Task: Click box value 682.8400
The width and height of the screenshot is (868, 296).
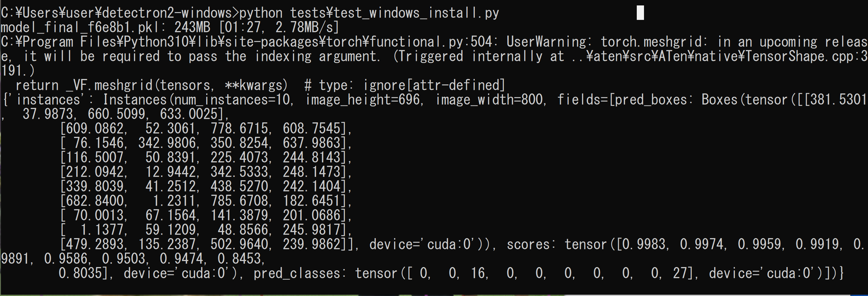Action: click(95, 201)
